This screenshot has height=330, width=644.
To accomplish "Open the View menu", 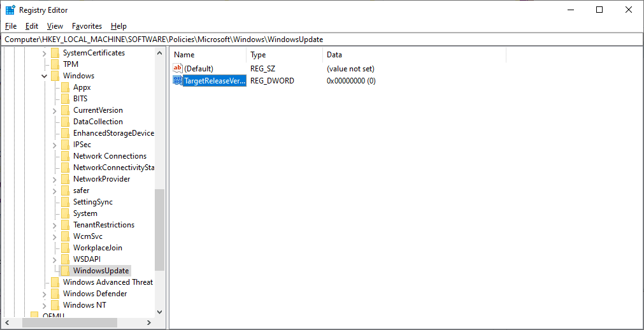I will [55, 26].
